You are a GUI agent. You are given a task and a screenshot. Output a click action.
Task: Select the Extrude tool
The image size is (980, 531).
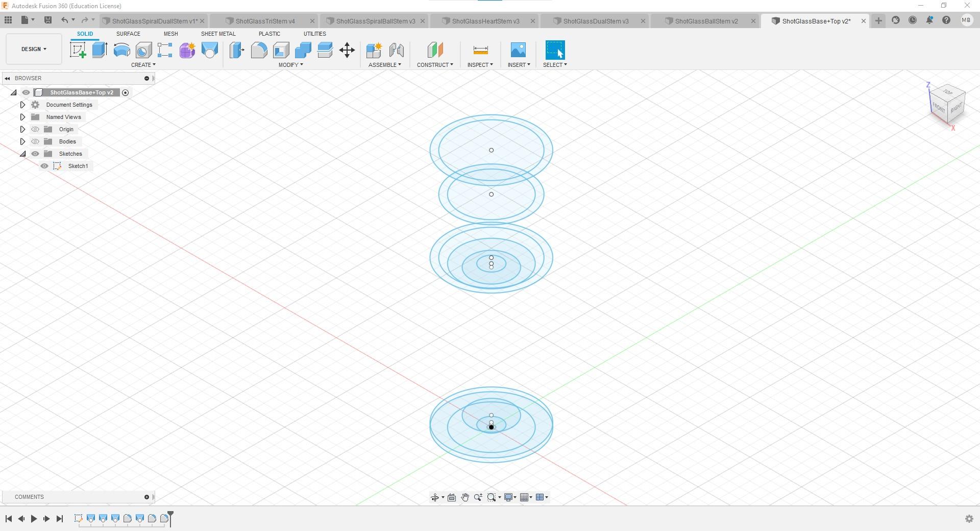point(100,50)
